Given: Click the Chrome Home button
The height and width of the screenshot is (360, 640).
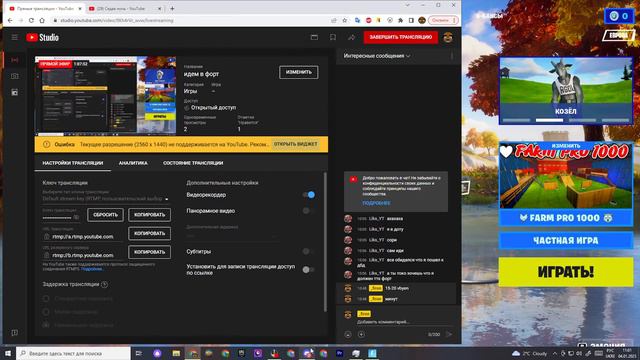Looking at the screenshot, I should tap(42, 20).
